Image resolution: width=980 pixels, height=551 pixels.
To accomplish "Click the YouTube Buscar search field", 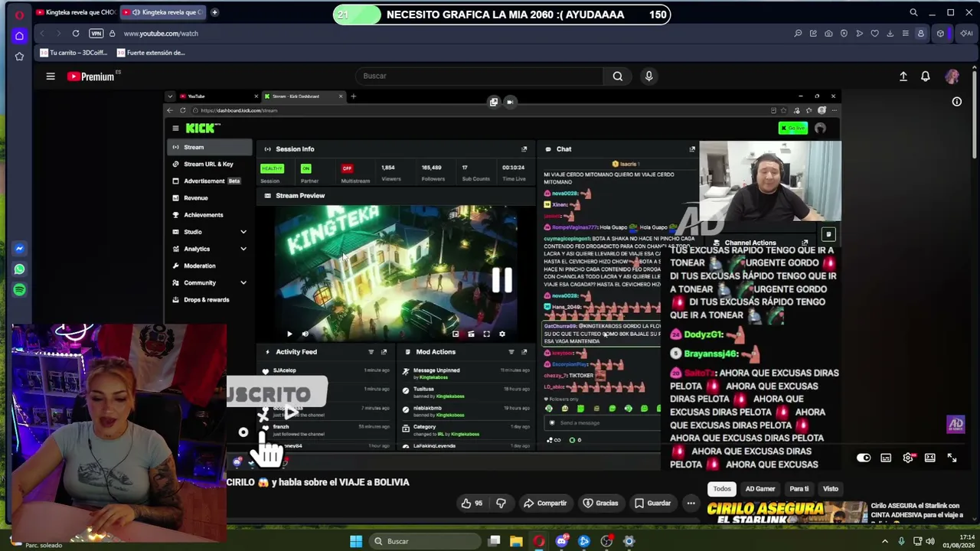I will pos(480,76).
